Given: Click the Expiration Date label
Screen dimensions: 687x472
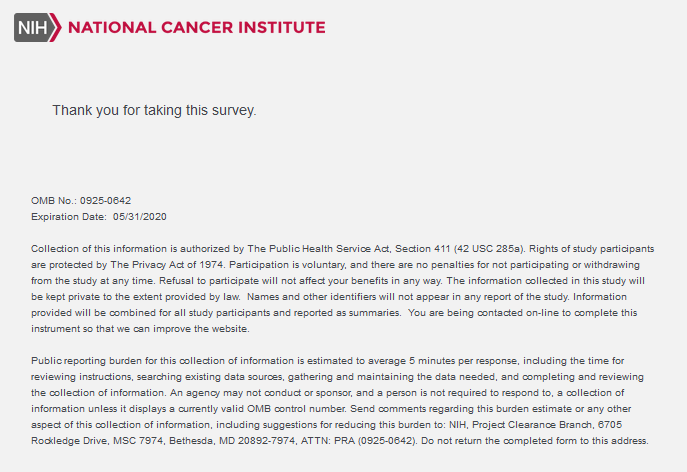Looking at the screenshot, I should [x=69, y=217].
